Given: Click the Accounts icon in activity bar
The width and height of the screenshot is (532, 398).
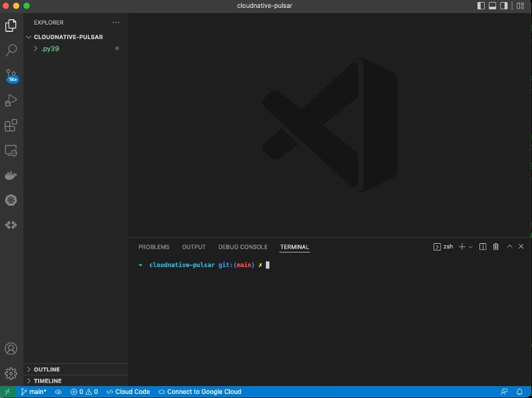Looking at the screenshot, I should pos(11,348).
